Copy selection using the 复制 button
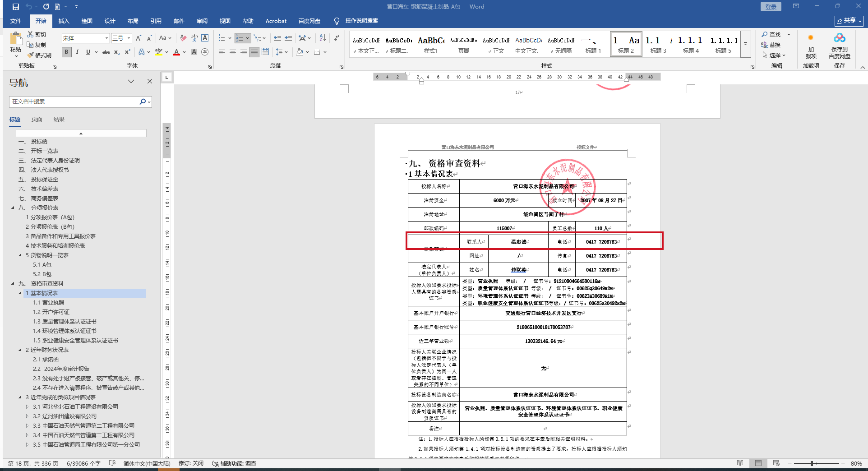This screenshot has height=471, width=868. click(37, 45)
